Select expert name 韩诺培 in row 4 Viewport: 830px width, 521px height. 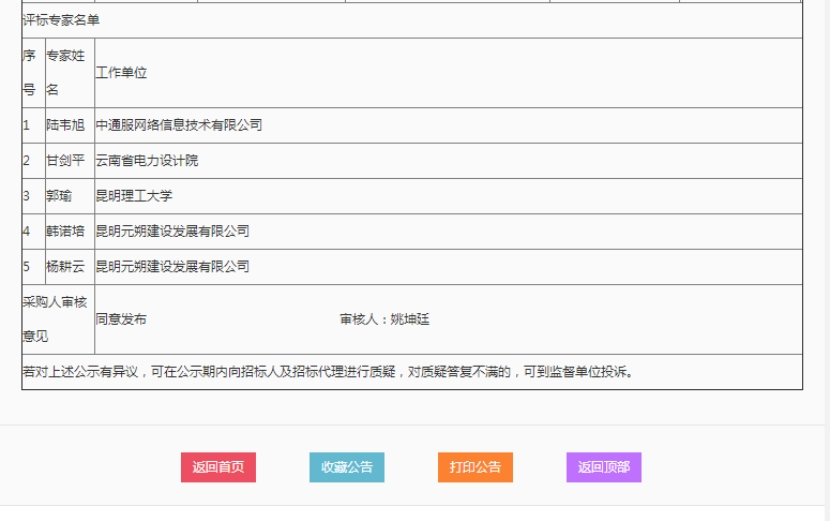(x=66, y=231)
